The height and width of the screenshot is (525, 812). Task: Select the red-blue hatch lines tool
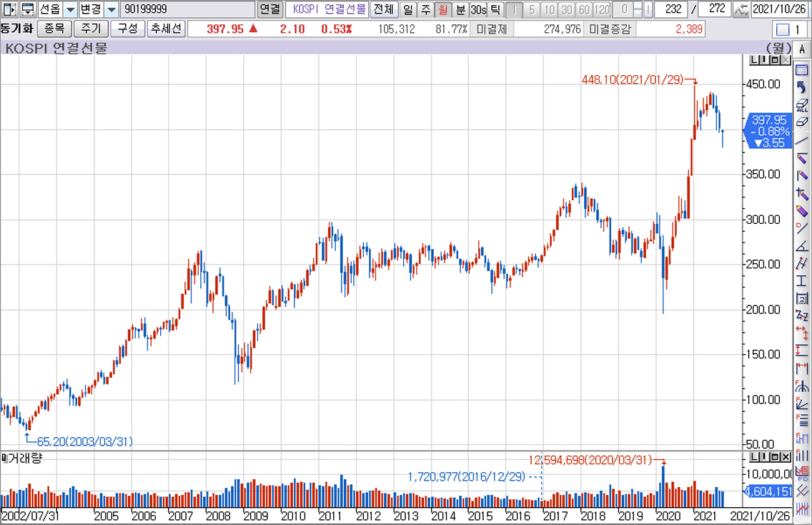[x=802, y=508]
